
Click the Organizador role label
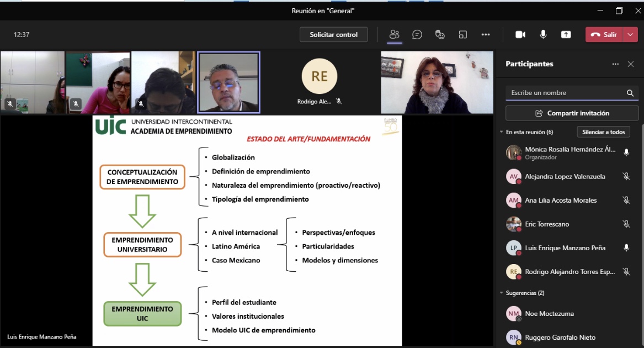click(x=540, y=157)
